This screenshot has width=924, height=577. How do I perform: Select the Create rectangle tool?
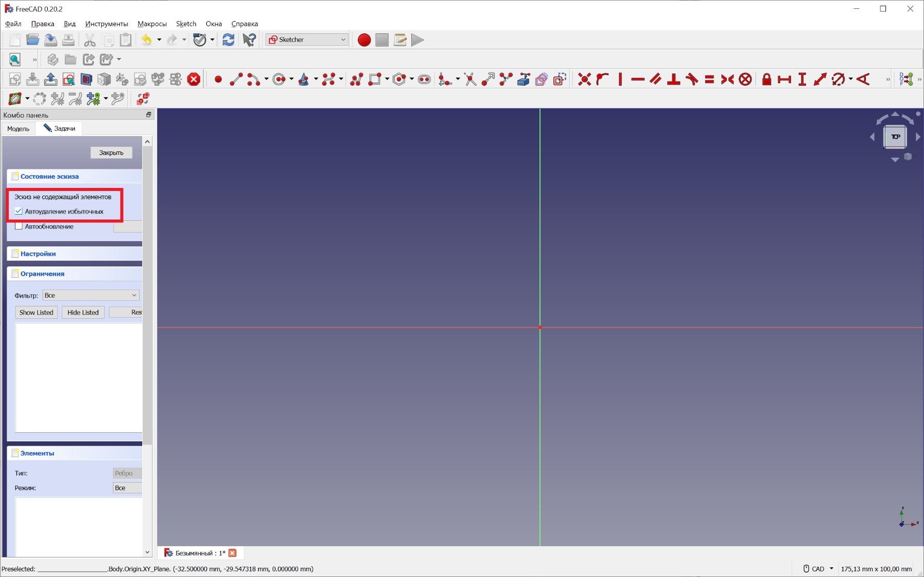click(x=375, y=79)
